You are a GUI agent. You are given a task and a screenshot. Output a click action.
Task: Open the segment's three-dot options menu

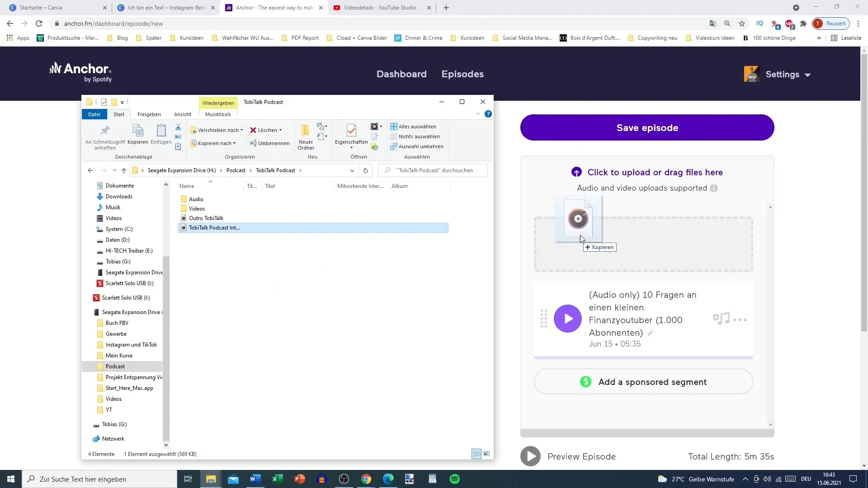click(x=740, y=320)
